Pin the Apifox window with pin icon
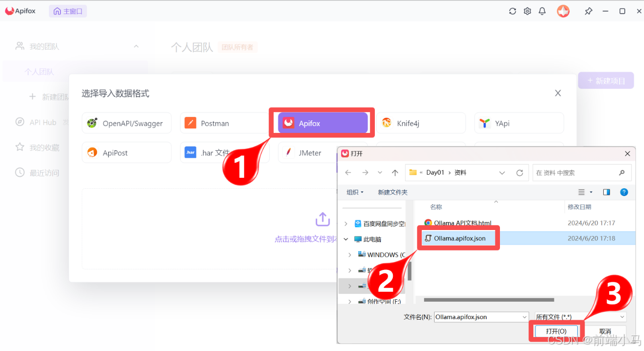This screenshot has height=351, width=644. (589, 11)
